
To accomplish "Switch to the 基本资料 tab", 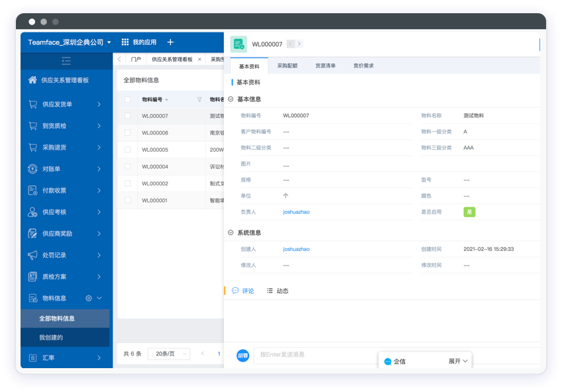I will point(249,66).
